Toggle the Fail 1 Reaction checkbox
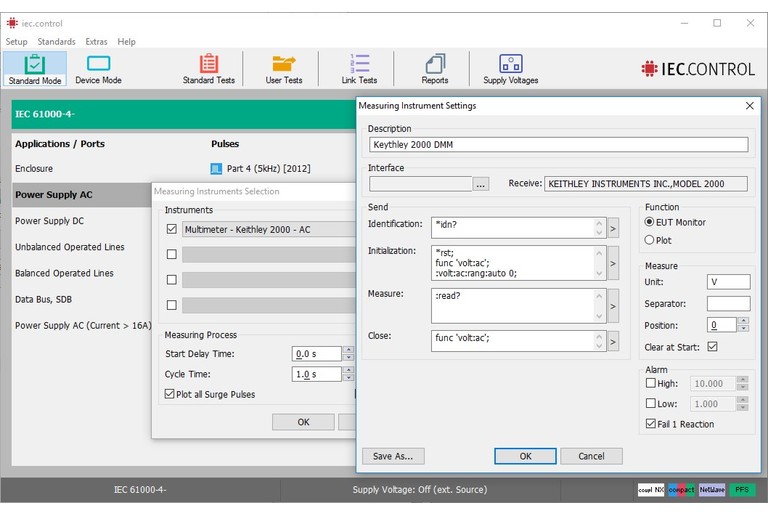This screenshot has height=515, width=768. (x=650, y=423)
